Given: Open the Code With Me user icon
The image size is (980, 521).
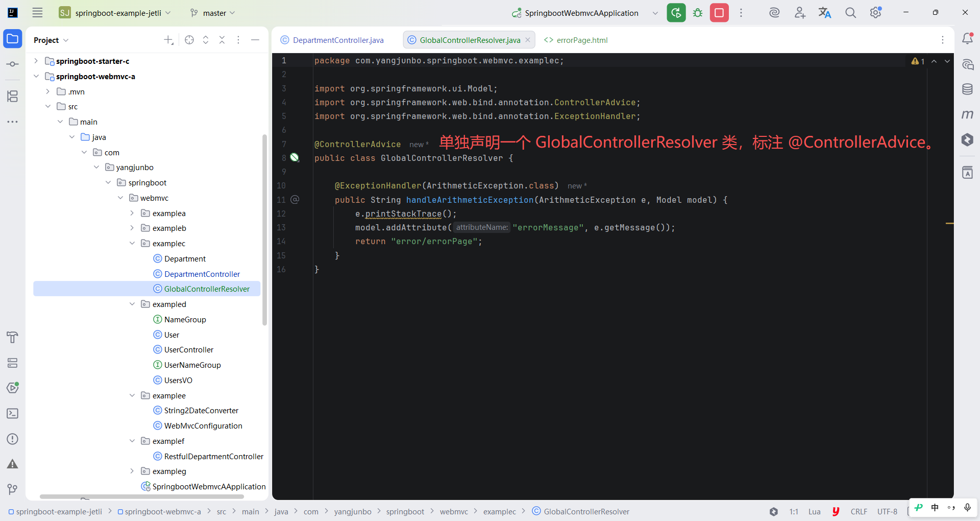Looking at the screenshot, I should [800, 13].
